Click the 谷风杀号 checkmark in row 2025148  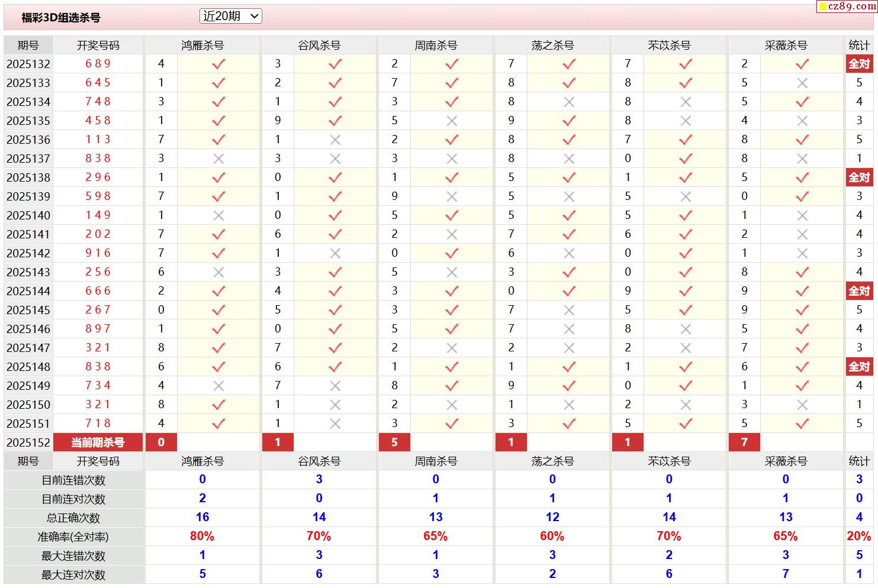[x=335, y=367]
